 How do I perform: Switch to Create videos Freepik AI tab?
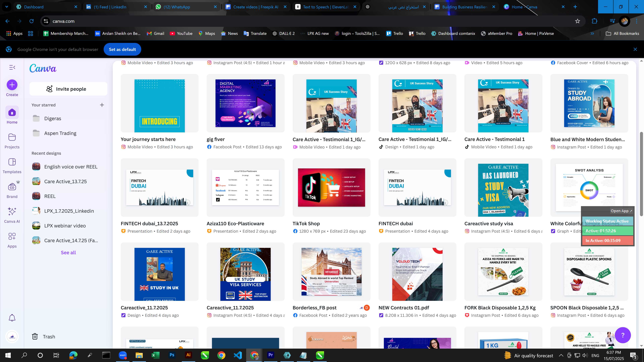click(256, 7)
